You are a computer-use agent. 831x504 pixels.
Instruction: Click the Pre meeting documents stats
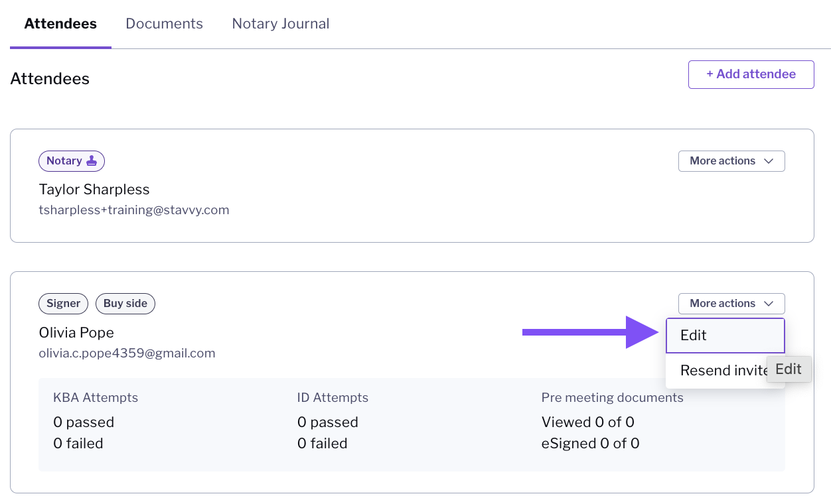coord(613,420)
